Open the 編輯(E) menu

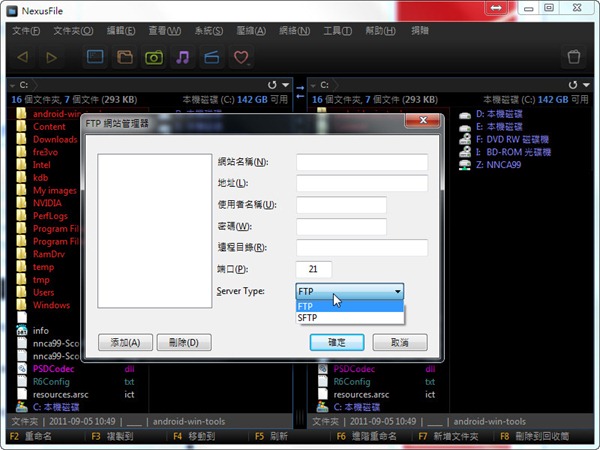coord(121,31)
